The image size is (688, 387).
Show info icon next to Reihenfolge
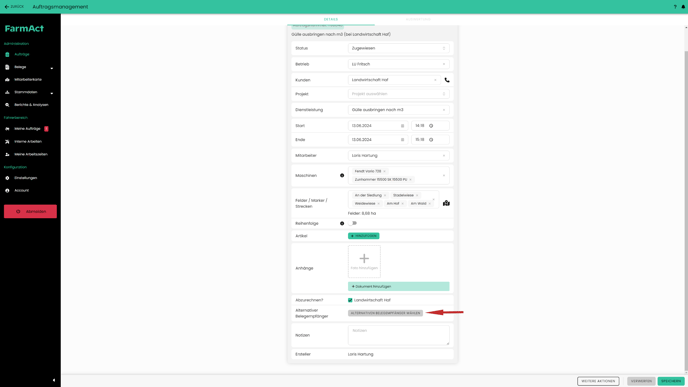342,223
